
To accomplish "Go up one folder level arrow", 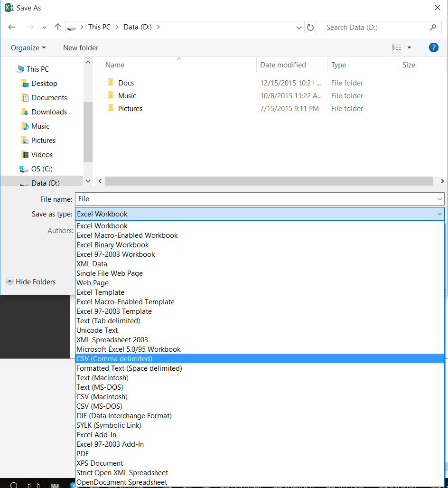I will pos(58,27).
